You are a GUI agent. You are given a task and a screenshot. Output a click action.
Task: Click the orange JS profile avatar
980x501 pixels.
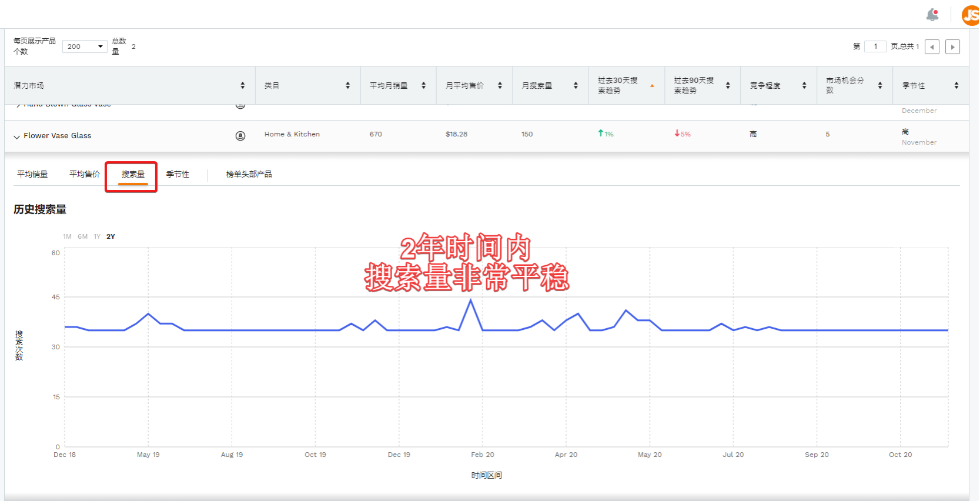coord(970,15)
